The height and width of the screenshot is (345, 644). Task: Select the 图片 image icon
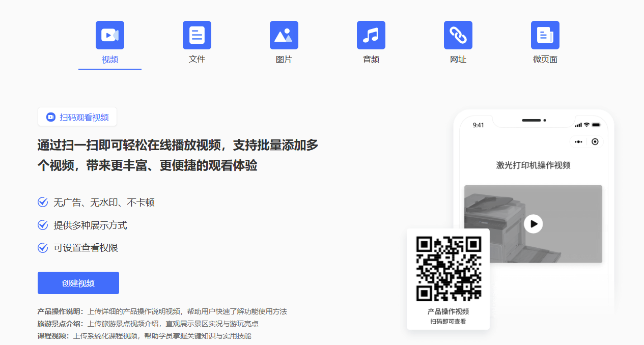pos(284,35)
